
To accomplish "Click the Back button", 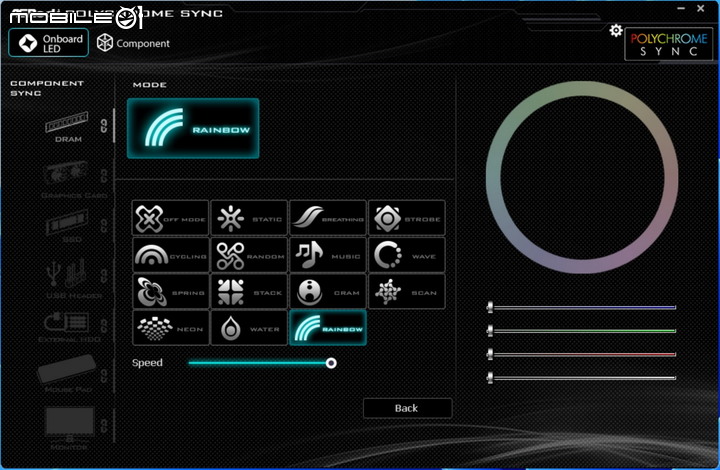I will [x=407, y=408].
